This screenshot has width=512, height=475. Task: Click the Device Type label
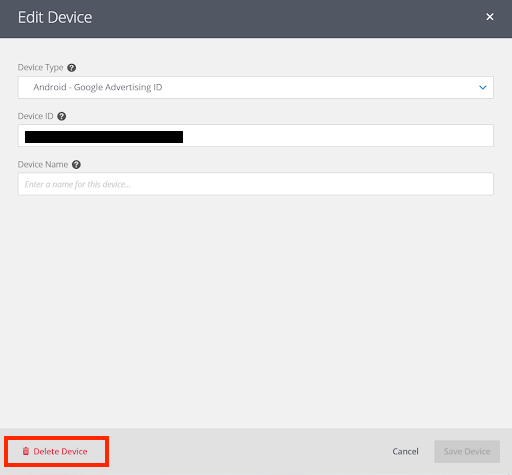pos(40,68)
